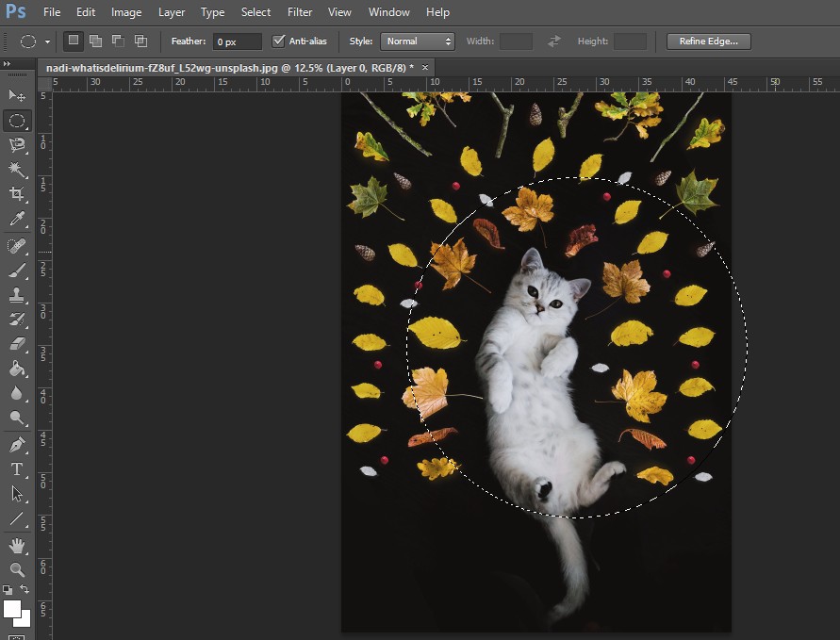The image size is (840, 640).
Task: Open the Help menu
Action: click(x=437, y=12)
